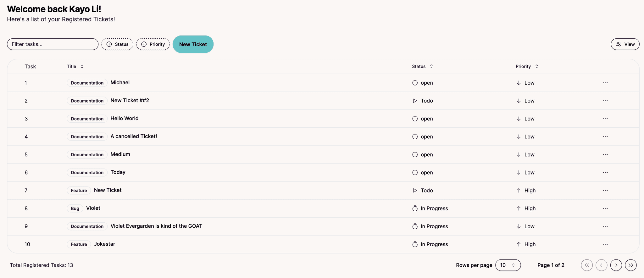
Task: Focus the Filter tasks input field
Action: pos(53,44)
